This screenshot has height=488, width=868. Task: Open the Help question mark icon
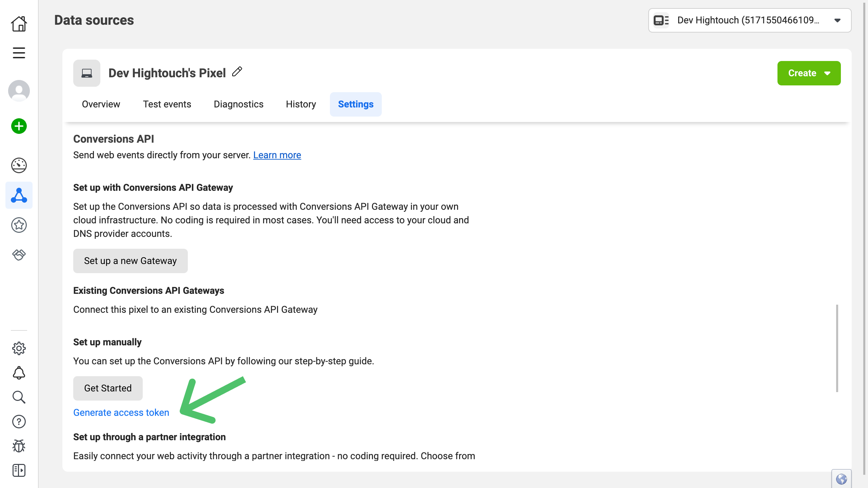pyautogui.click(x=19, y=422)
